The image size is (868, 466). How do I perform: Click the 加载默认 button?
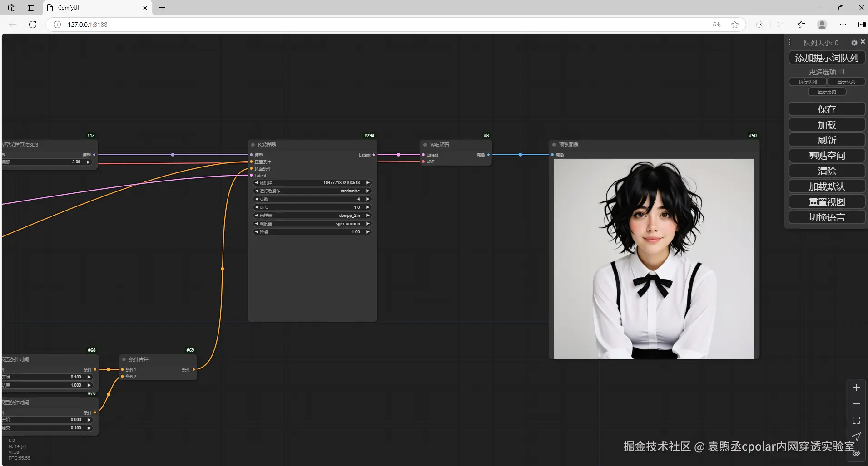pos(827,186)
